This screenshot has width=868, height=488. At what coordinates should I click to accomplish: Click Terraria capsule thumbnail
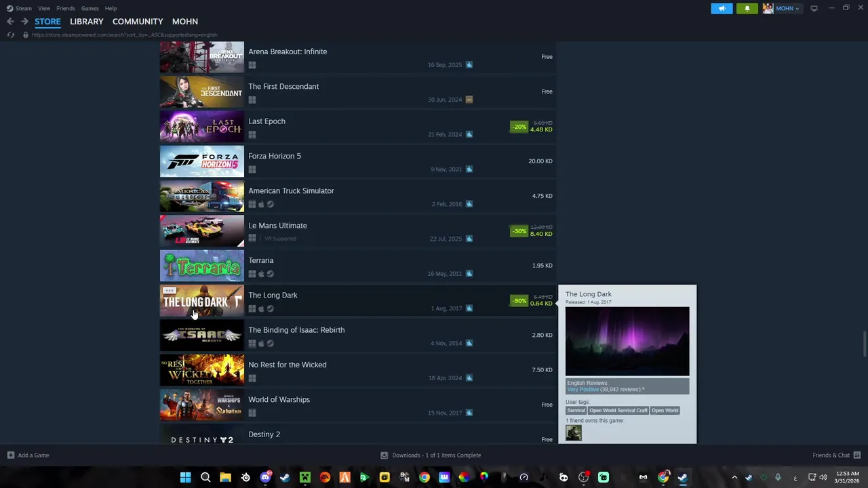[201, 266]
